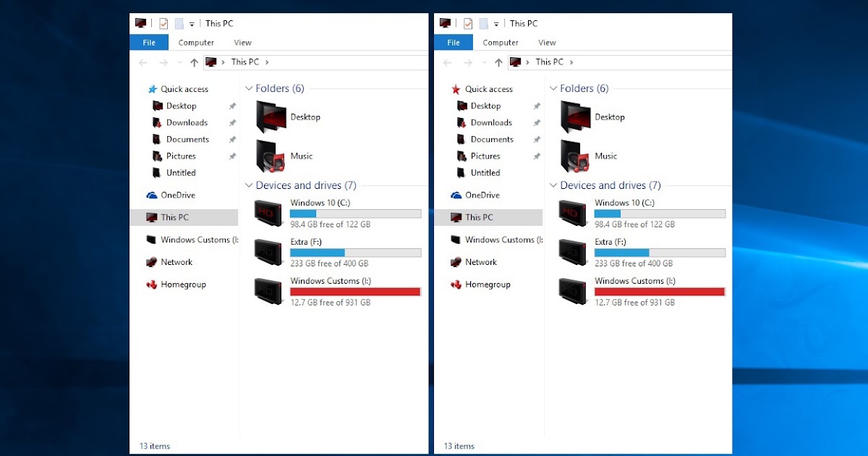Viewport: 868px width, 456px height.
Task: Select Extra (F:) drive icon in right window
Action: pos(573,253)
